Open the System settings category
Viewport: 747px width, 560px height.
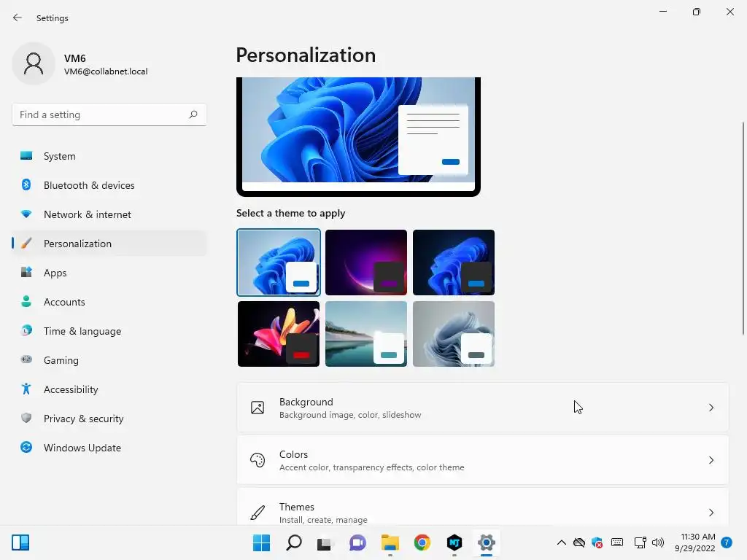(x=109, y=156)
